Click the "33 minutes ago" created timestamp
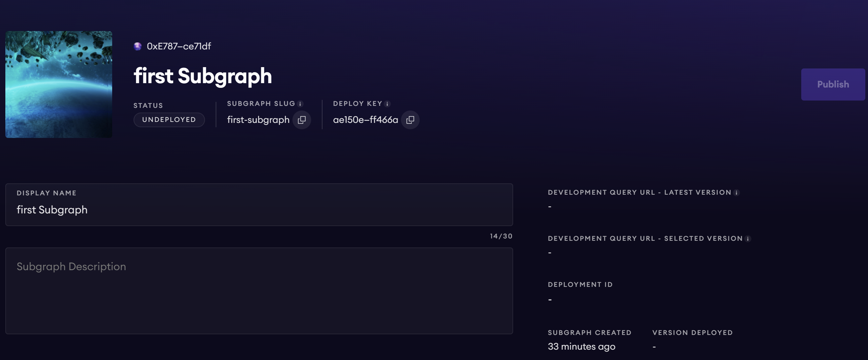This screenshot has height=360, width=868. [x=581, y=347]
